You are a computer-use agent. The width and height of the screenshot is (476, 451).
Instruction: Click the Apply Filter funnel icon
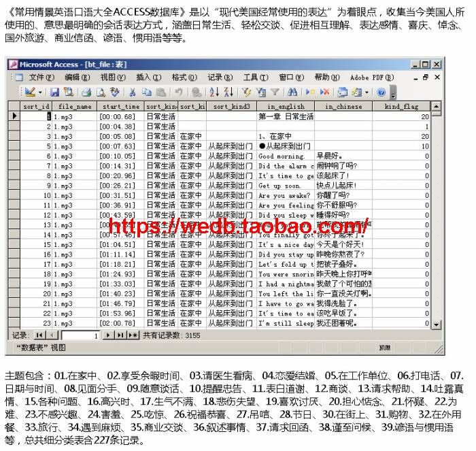coord(275,92)
